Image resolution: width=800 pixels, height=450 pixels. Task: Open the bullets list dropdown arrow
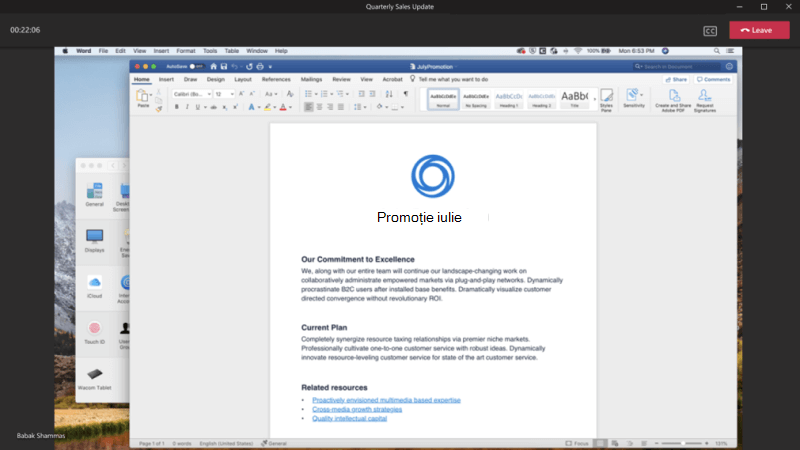(316, 94)
